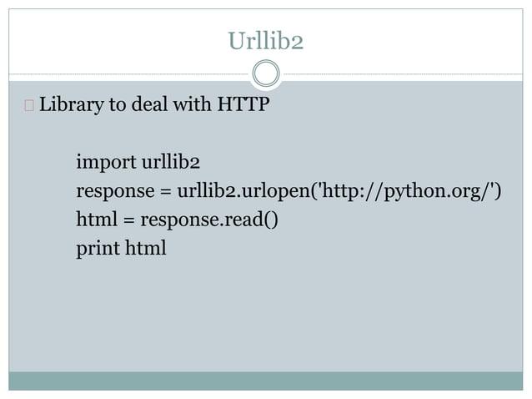532x399 pixels.
Task: Click the empty gray area below the code
Action: tap(266, 316)
